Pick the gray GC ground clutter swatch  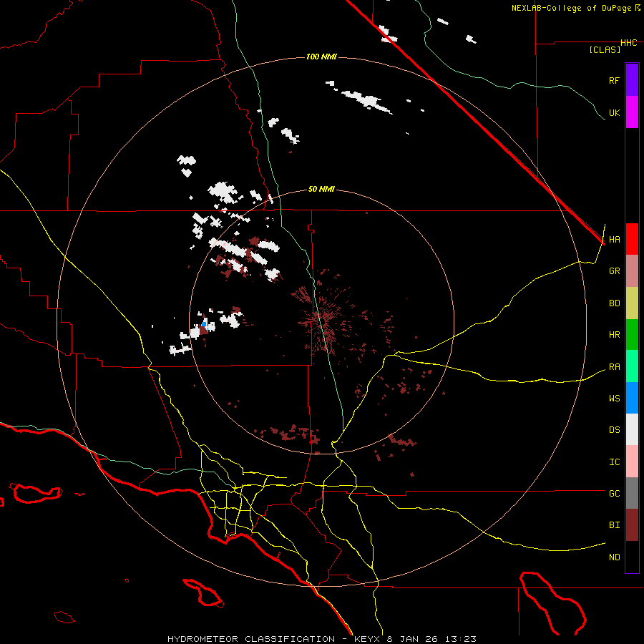(632, 493)
